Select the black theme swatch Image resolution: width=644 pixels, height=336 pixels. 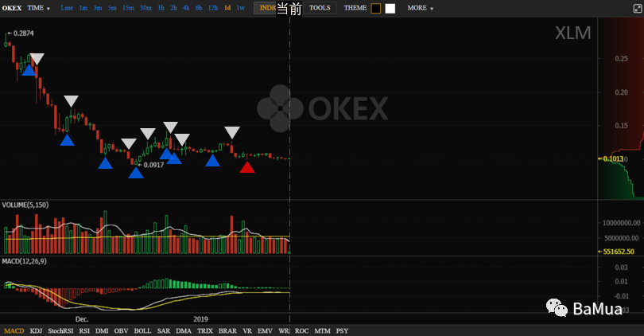[x=376, y=8]
